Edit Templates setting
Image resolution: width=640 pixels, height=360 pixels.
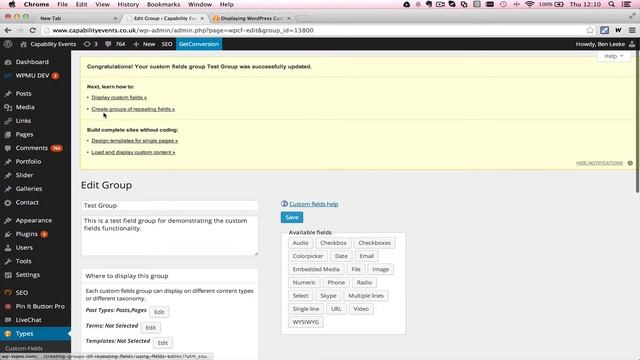point(162,343)
